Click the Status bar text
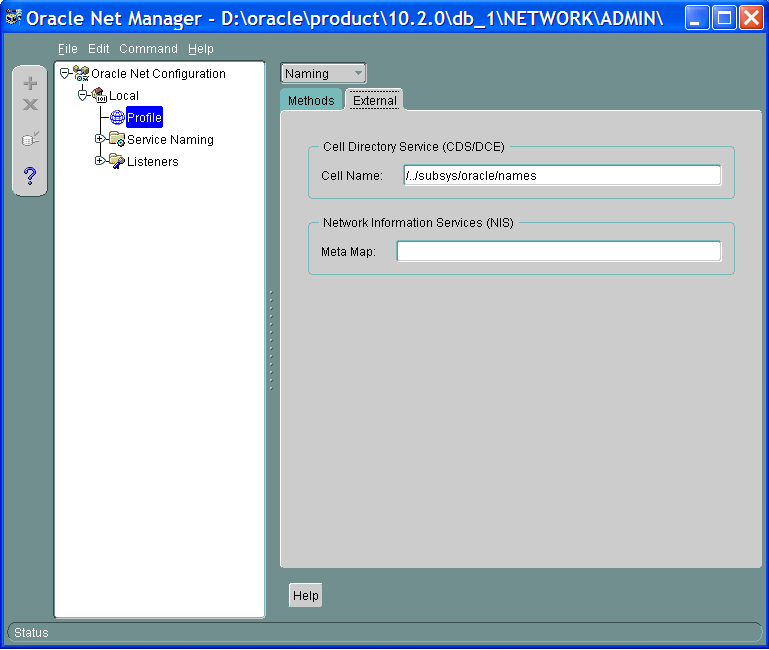The height and width of the screenshot is (650, 769). (x=31, y=632)
